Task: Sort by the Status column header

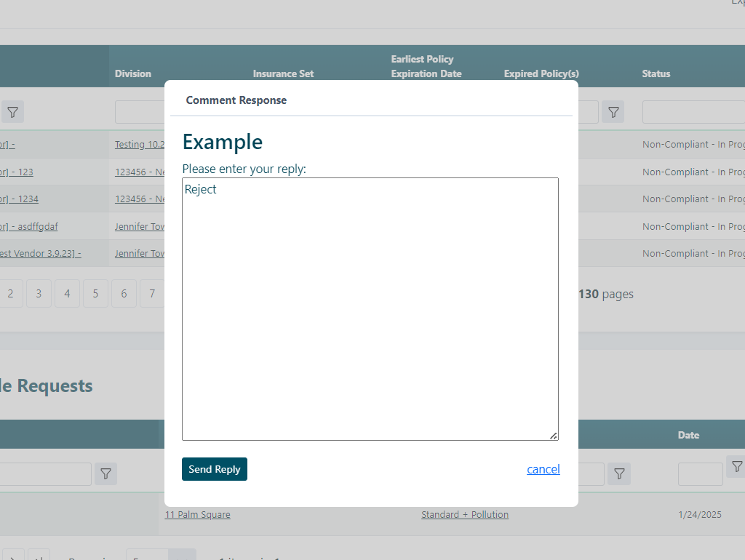Action: (656, 73)
